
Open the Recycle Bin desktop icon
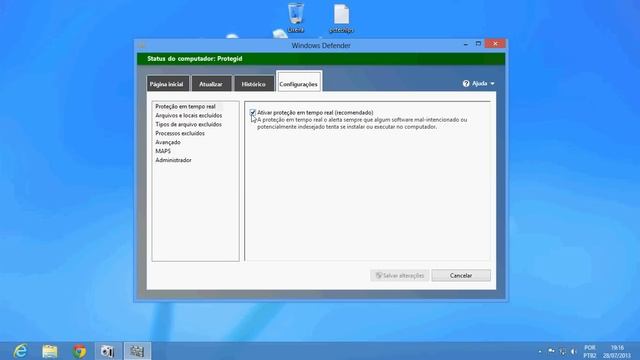pos(296,18)
